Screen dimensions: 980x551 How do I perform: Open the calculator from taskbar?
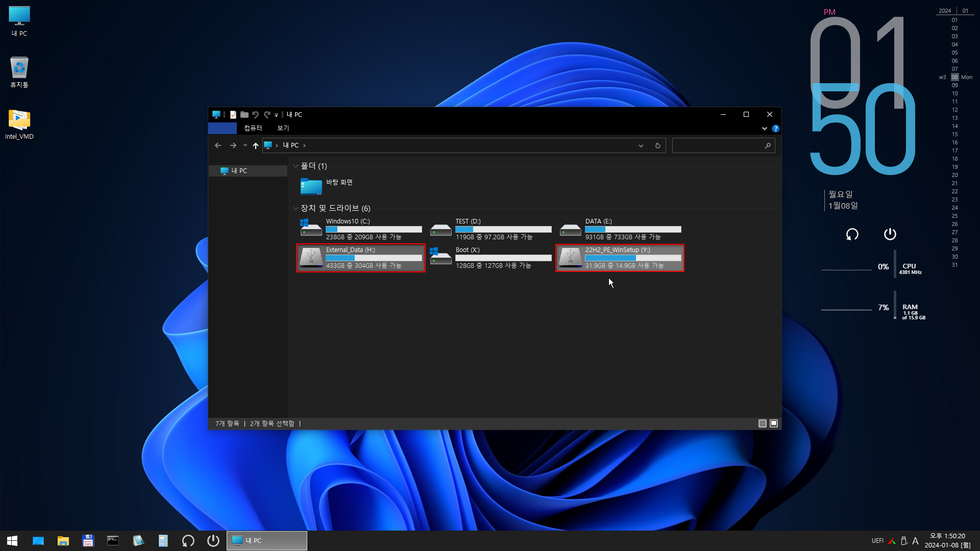coord(163,541)
